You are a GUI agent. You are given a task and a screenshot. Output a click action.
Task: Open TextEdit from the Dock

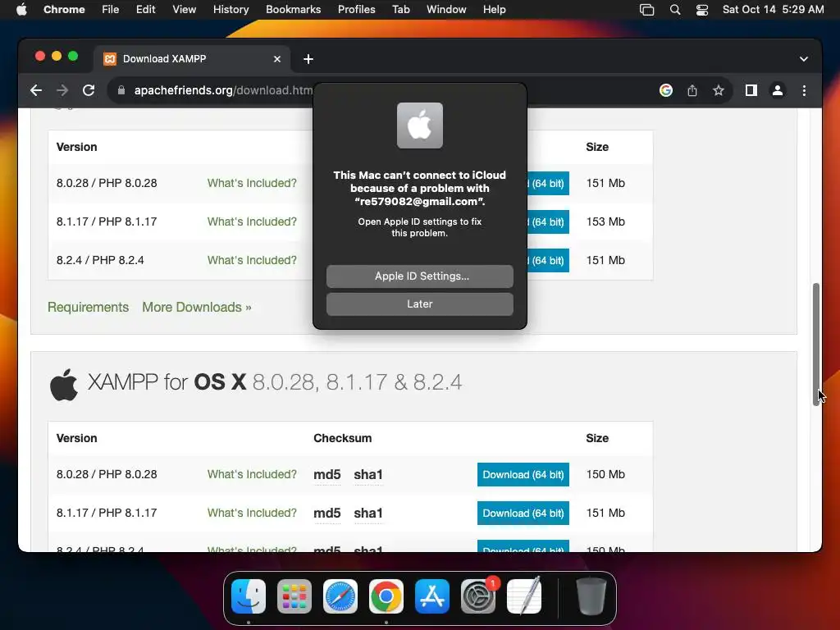(524, 596)
